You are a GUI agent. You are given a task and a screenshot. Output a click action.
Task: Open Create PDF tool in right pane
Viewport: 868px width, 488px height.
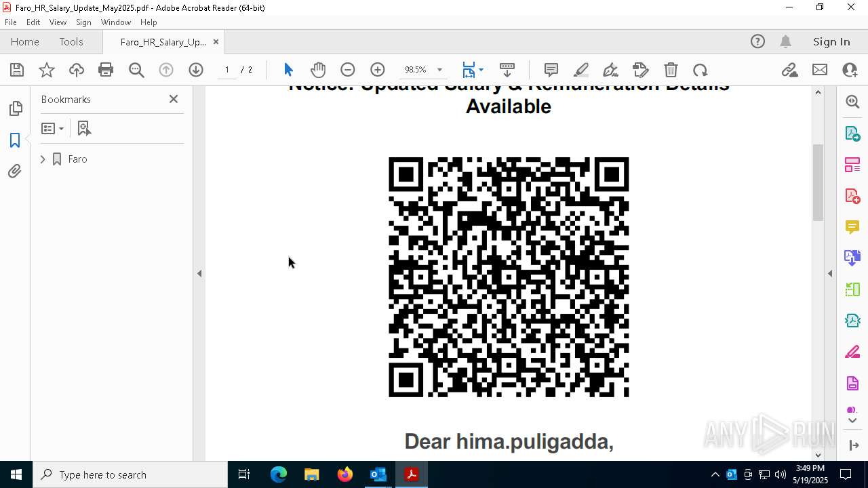[x=852, y=196]
